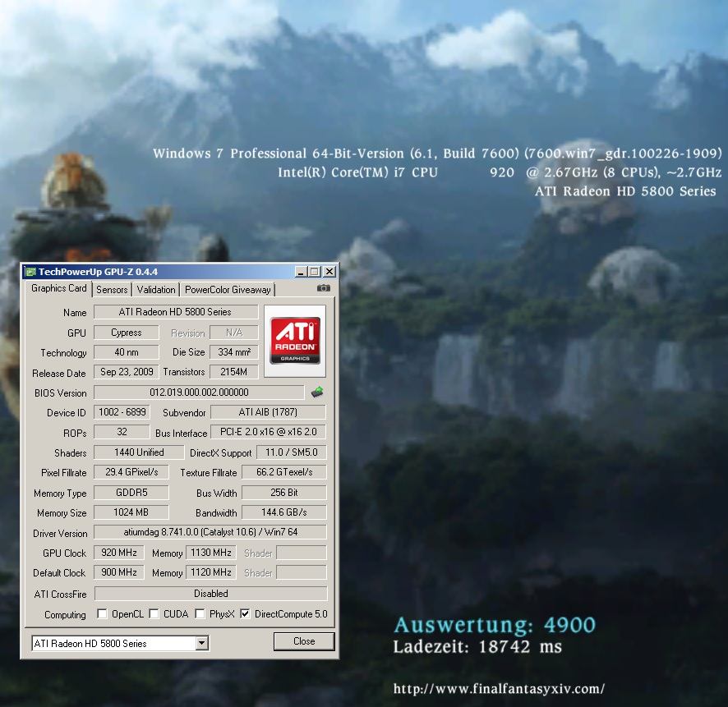Open the graphics card selection dropdown

pos(201,643)
